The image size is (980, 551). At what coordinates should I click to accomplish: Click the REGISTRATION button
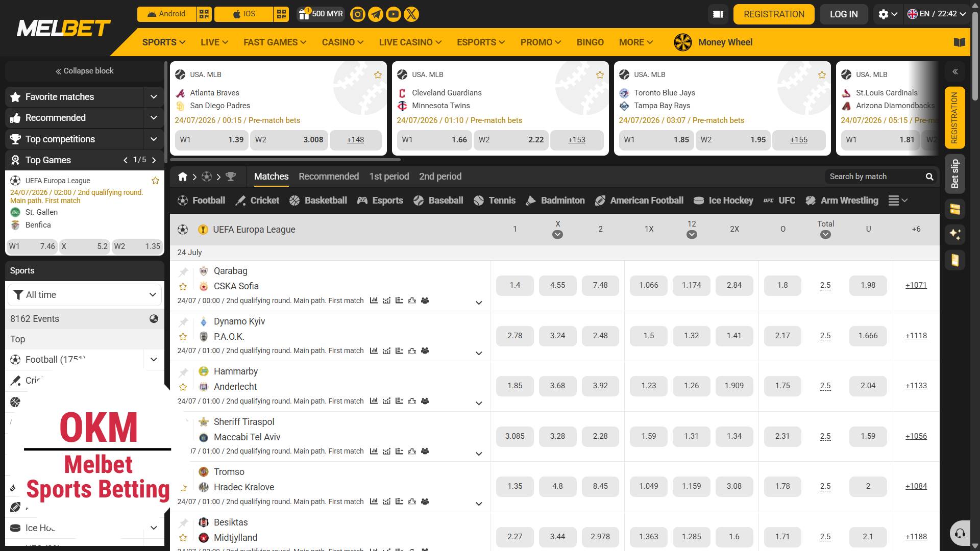point(774,14)
